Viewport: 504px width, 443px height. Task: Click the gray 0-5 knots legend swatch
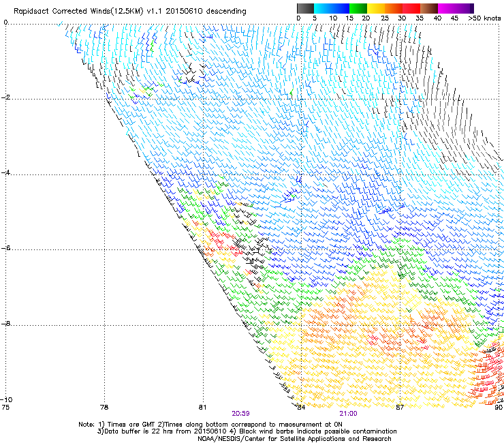[x=305, y=8]
